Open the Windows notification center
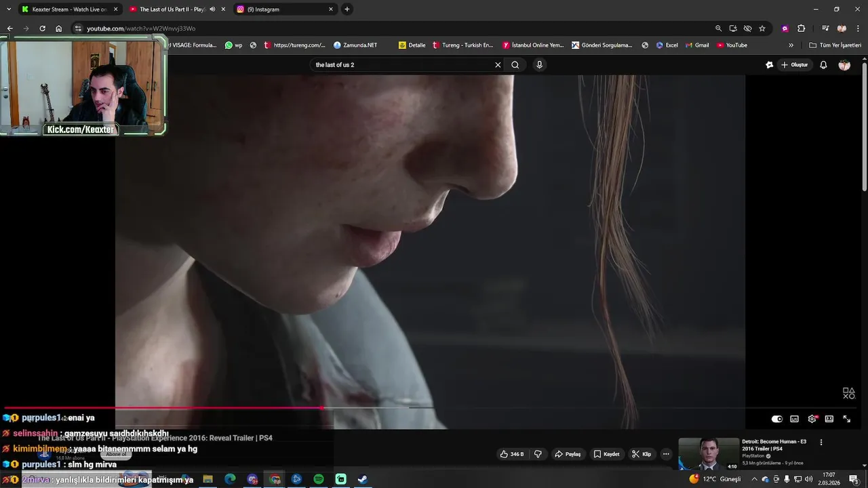The width and height of the screenshot is (868, 488). 854,479
